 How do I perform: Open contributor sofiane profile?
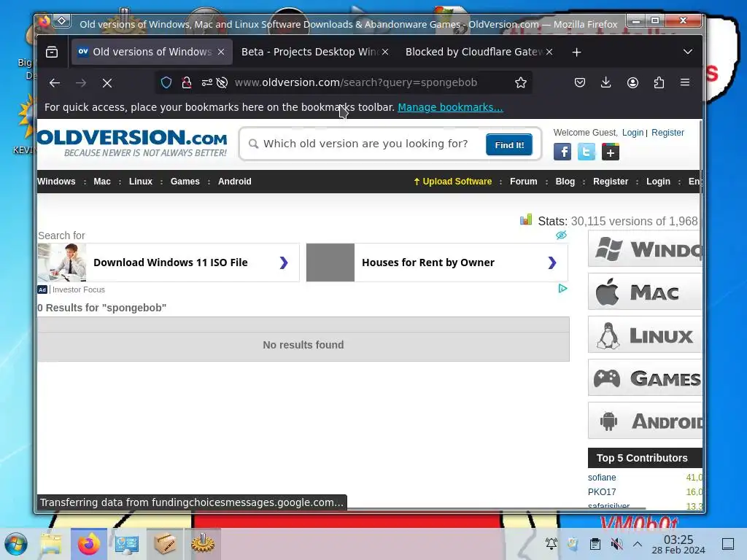click(602, 477)
